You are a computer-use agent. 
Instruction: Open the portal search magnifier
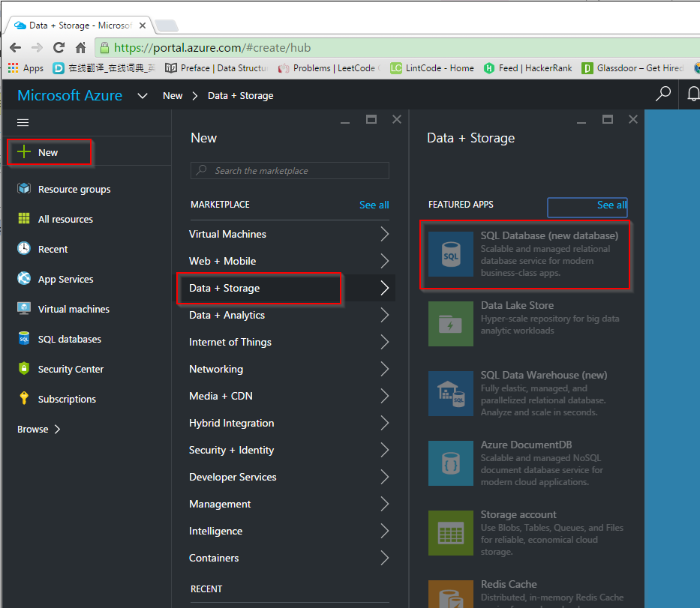663,94
